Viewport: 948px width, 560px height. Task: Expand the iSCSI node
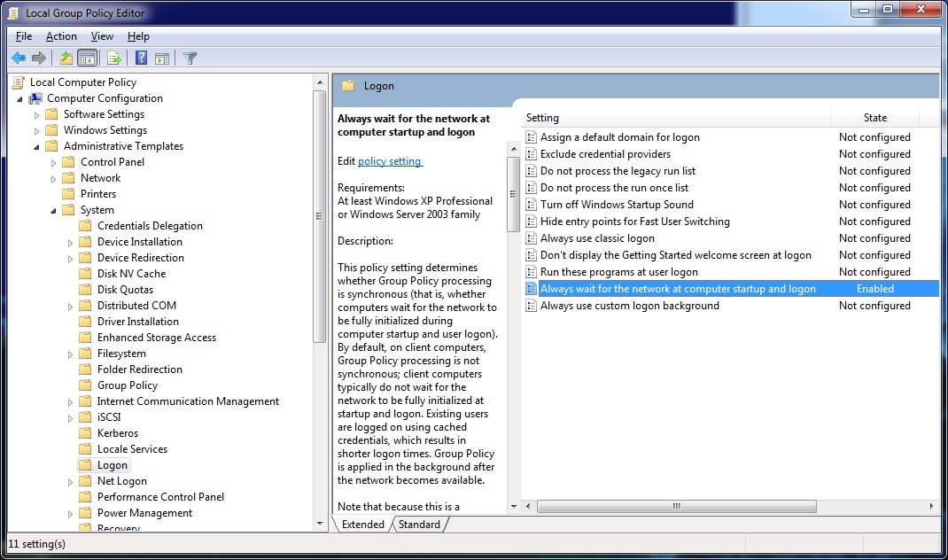pos(70,418)
